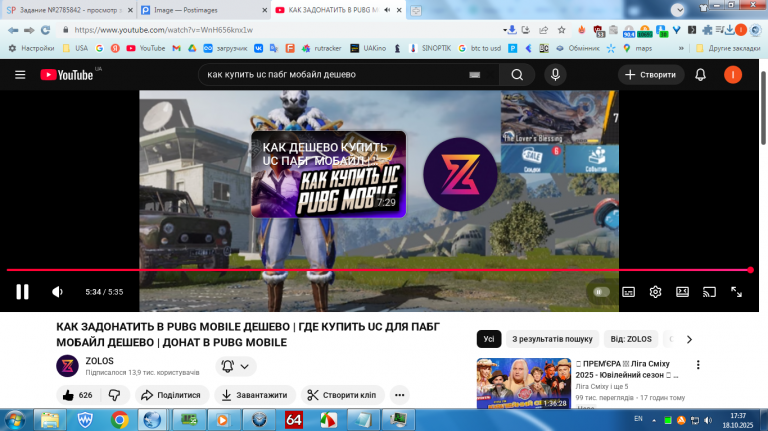
Task: Mute the YouTube tab audio icon
Action: (x=387, y=10)
